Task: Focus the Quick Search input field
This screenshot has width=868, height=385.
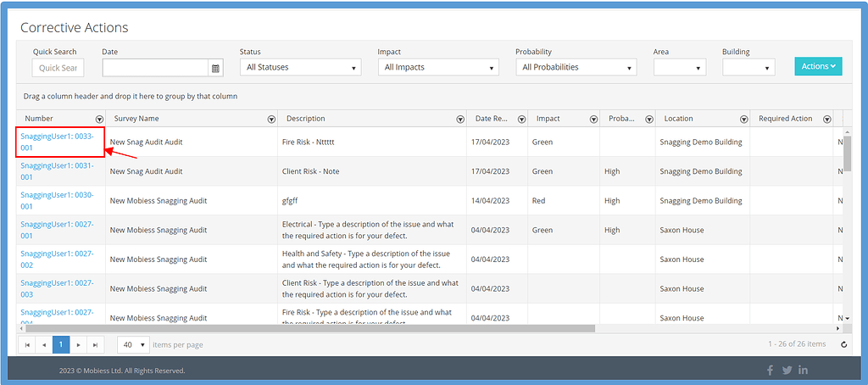Action: click(58, 68)
